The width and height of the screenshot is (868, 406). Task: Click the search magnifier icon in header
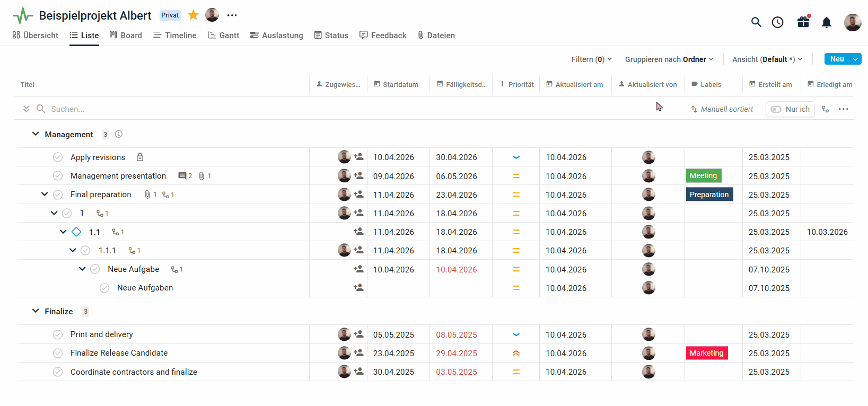pos(756,22)
